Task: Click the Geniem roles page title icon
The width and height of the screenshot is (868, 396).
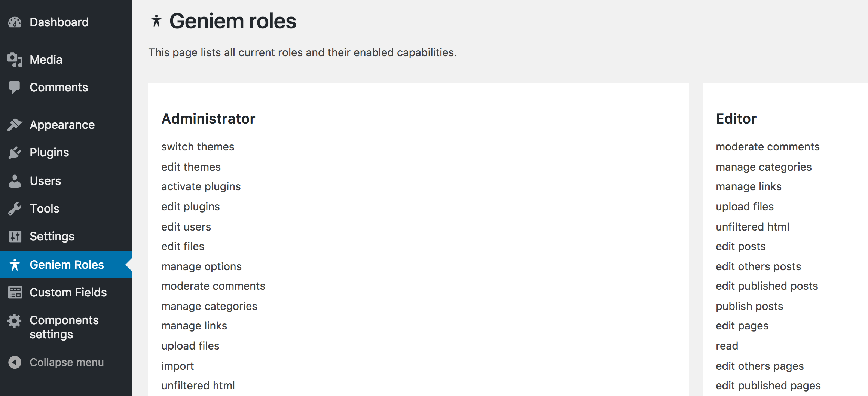Action: (x=156, y=21)
